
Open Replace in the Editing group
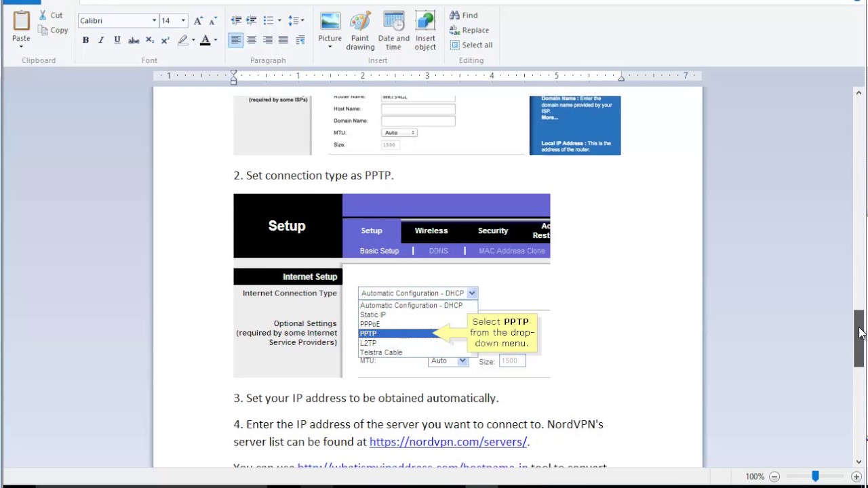[469, 30]
